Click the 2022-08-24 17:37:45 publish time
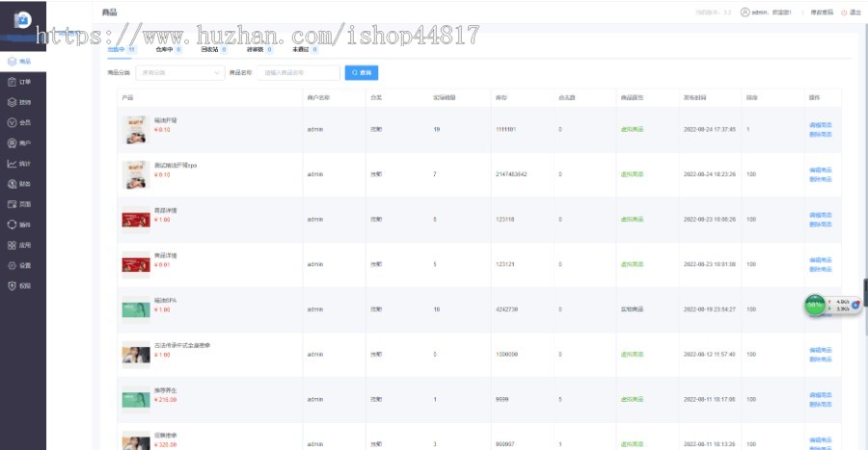The height and width of the screenshot is (450, 868). (x=709, y=129)
